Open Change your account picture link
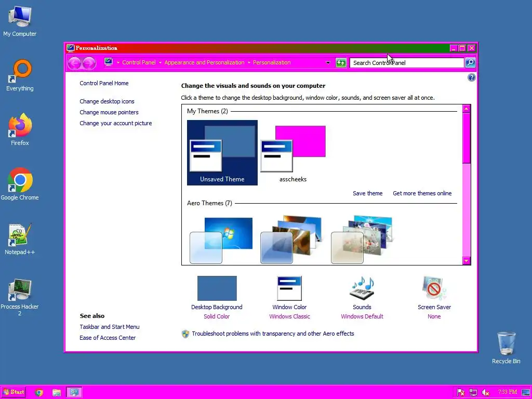The image size is (532, 399). click(116, 123)
